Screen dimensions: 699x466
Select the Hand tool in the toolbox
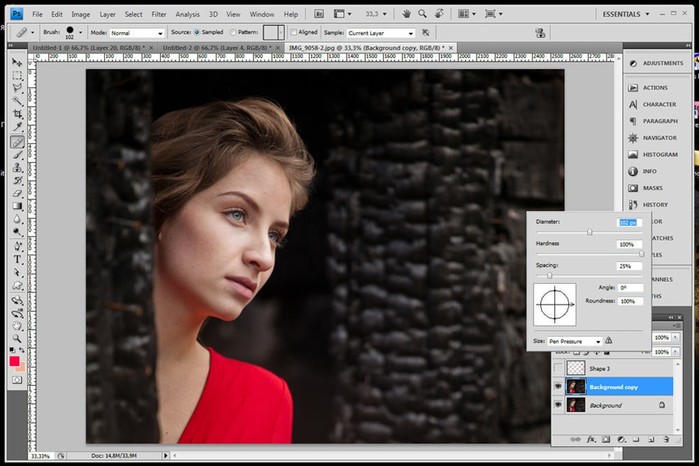(x=17, y=326)
